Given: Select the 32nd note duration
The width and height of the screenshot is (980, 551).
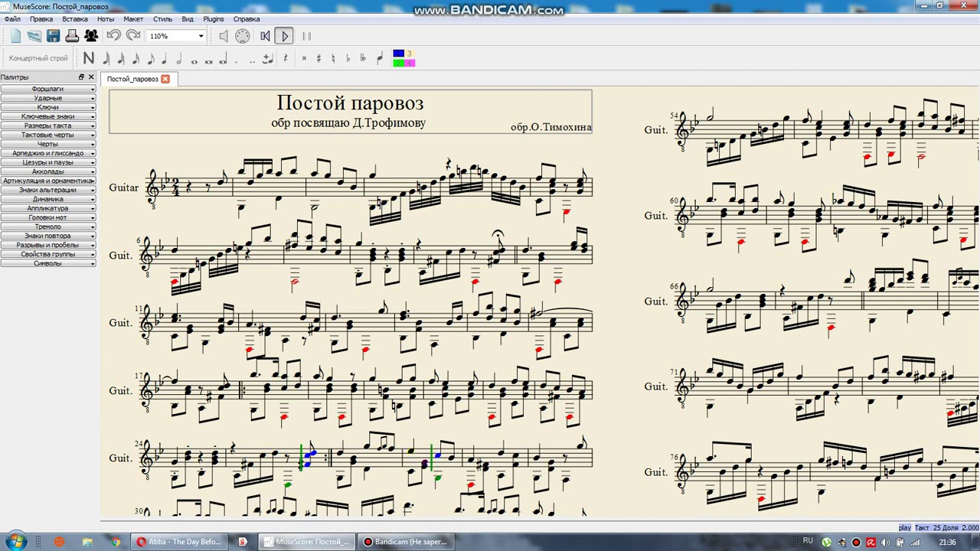Looking at the screenshot, I should [x=121, y=58].
